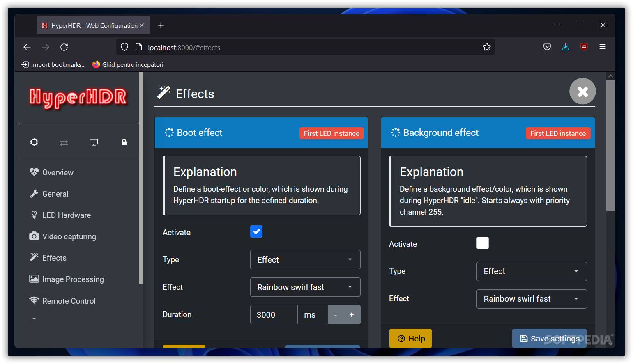Click the Help button

(x=411, y=338)
